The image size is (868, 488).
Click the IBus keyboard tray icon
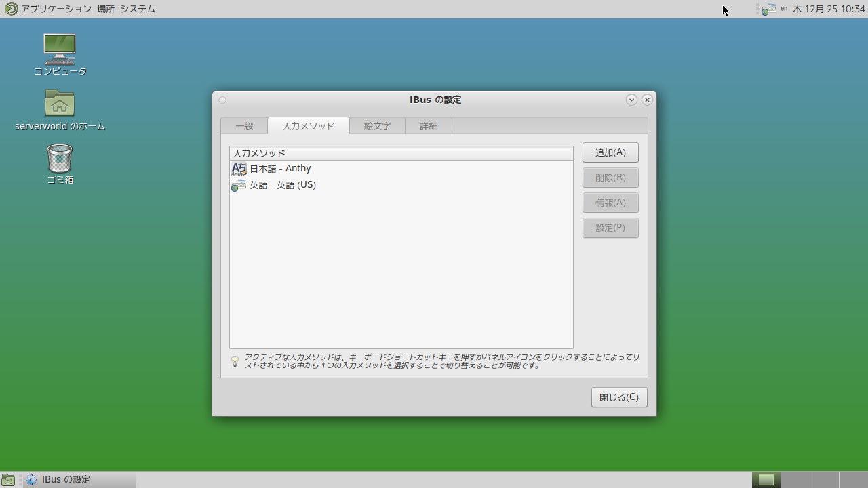(x=768, y=9)
